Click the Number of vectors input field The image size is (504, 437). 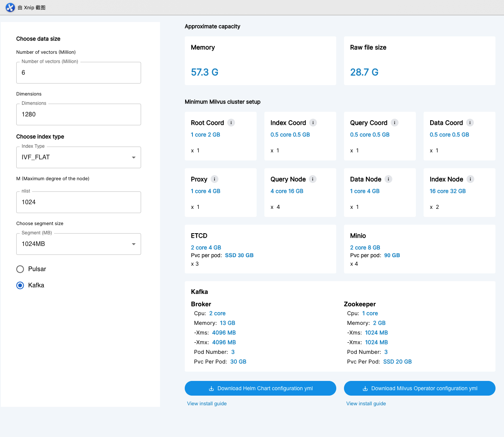click(x=78, y=73)
